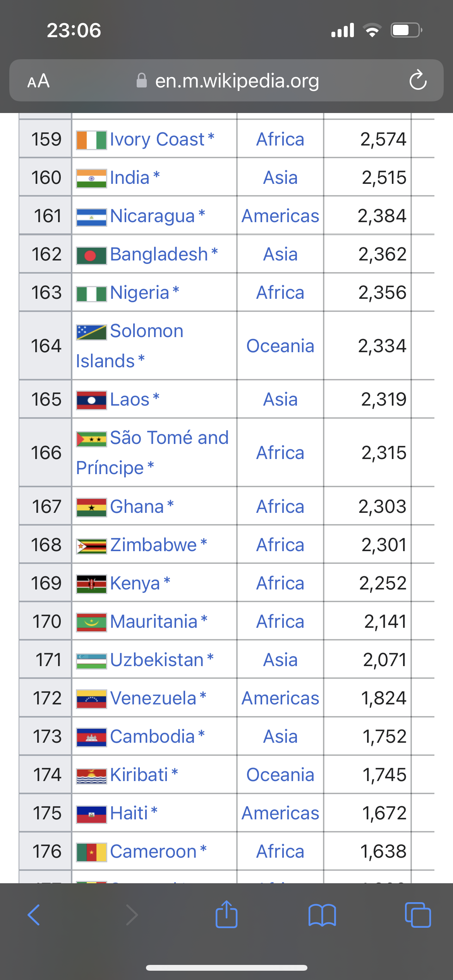Open the Americas link beside Venezuela
453x980 pixels.
(x=280, y=698)
